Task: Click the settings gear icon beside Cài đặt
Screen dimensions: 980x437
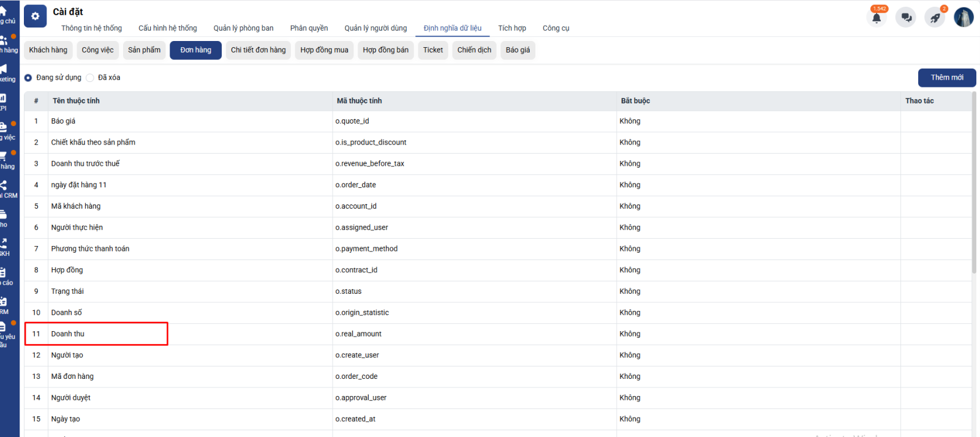Action: click(35, 17)
